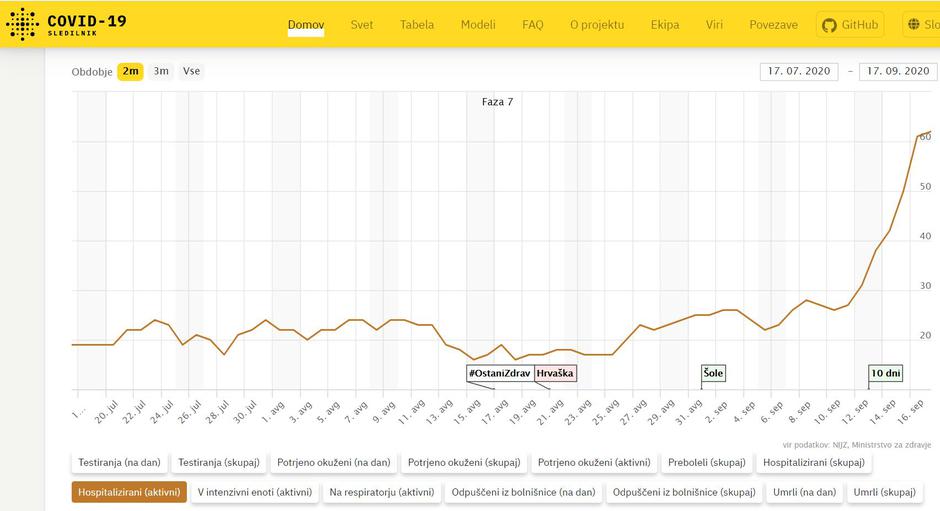Click the end date field 17. 09. 2020
The height and width of the screenshot is (511, 940).
click(898, 71)
